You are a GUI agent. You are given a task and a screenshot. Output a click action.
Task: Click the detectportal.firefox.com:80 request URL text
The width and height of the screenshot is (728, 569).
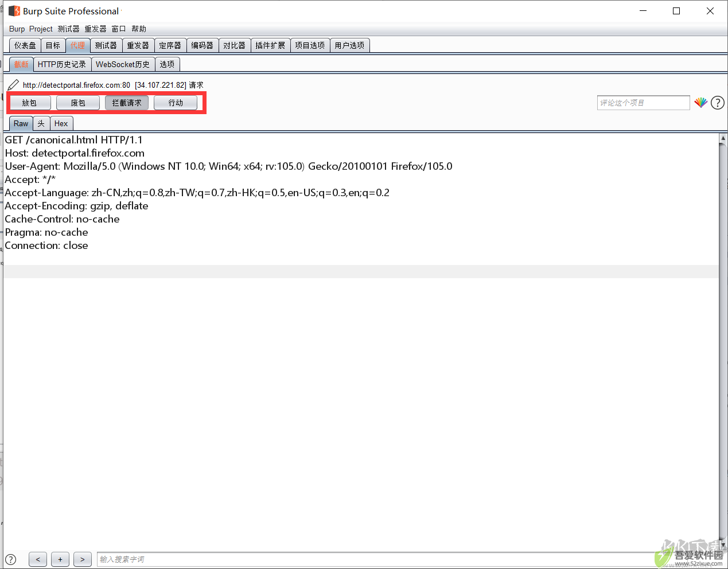(76, 85)
